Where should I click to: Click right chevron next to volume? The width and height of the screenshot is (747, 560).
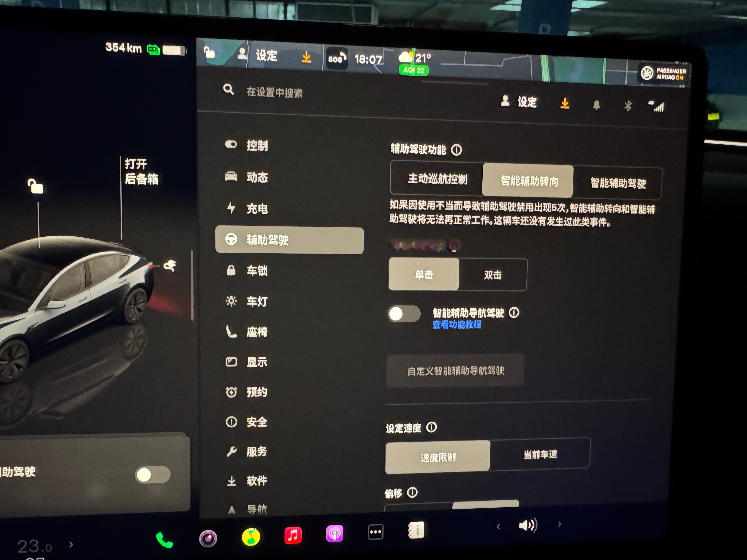(560, 524)
